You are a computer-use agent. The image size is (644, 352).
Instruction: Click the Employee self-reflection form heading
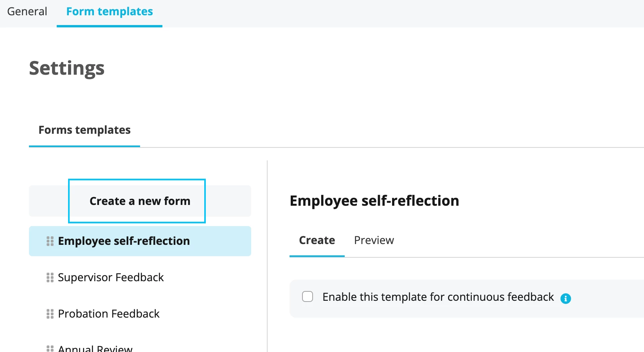coord(374,201)
